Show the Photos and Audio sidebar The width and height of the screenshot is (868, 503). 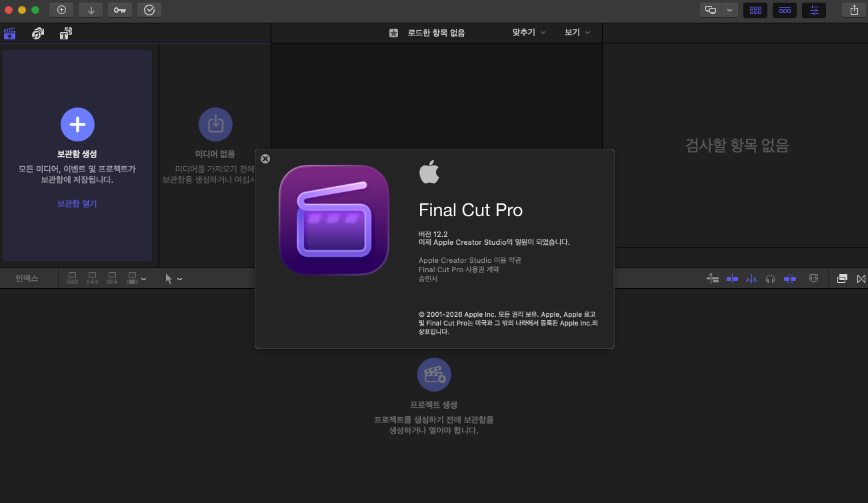[38, 33]
